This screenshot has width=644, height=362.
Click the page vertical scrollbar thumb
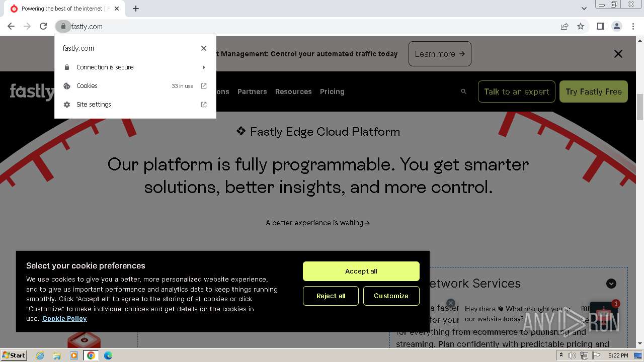[640, 107]
